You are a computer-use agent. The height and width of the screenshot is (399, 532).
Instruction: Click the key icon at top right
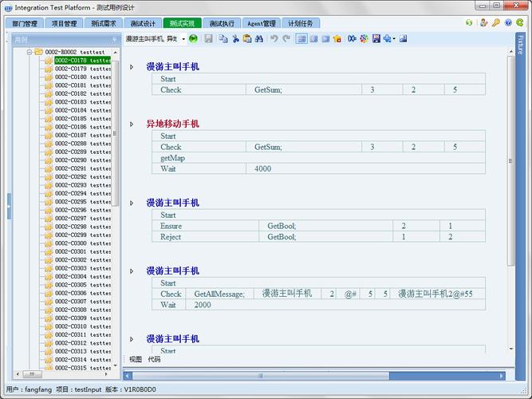pyautogui.click(x=495, y=23)
